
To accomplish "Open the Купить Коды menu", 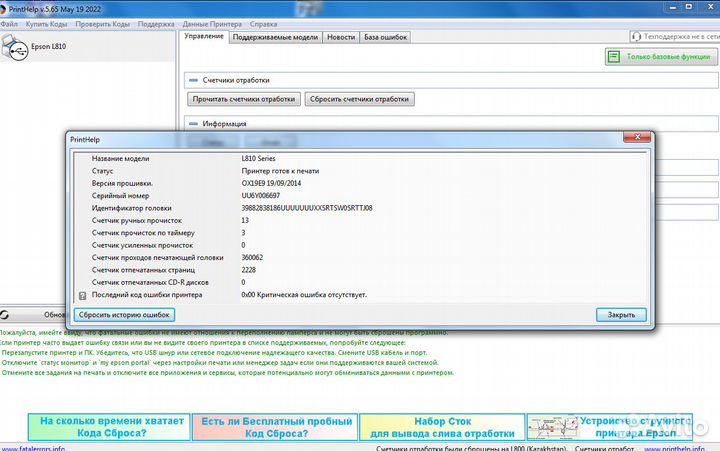I will 46,24.
